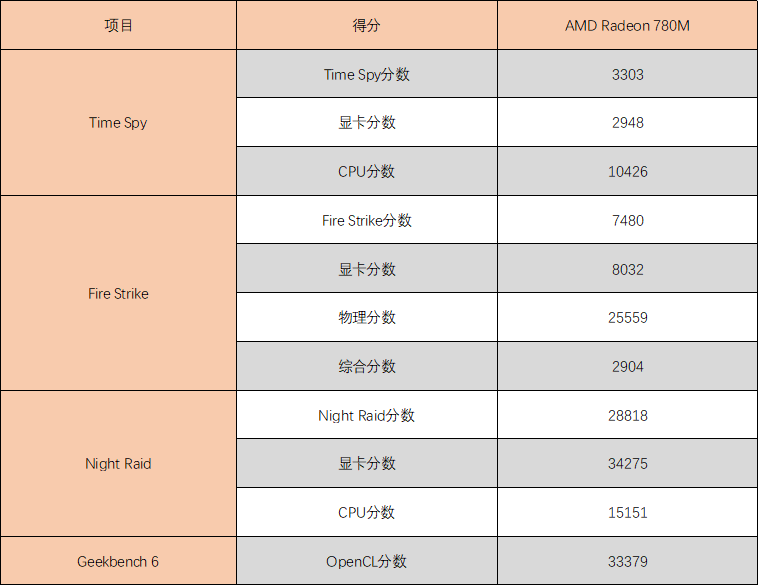Select the Fire Strike分数 label cell

pos(367,220)
